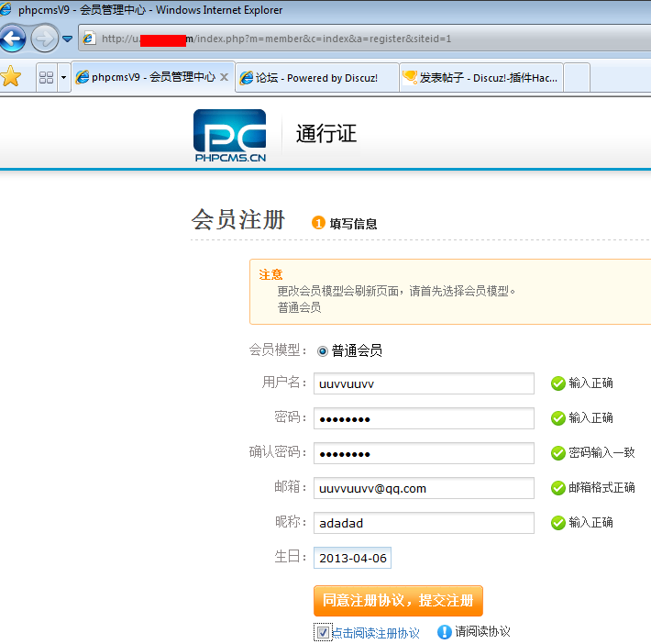Image resolution: width=651 pixels, height=644 pixels.
Task: Click the PHPCMS.CN logo
Action: (229, 136)
